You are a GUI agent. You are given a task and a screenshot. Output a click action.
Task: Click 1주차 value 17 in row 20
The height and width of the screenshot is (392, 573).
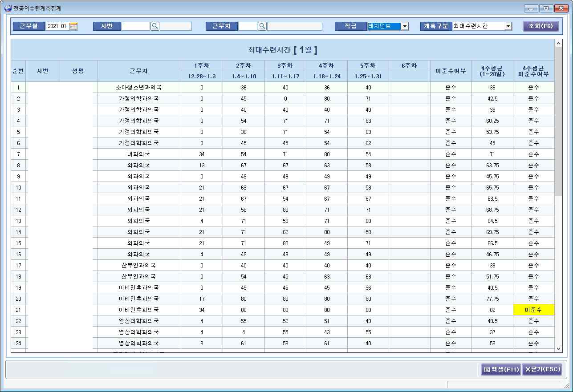[x=202, y=299]
